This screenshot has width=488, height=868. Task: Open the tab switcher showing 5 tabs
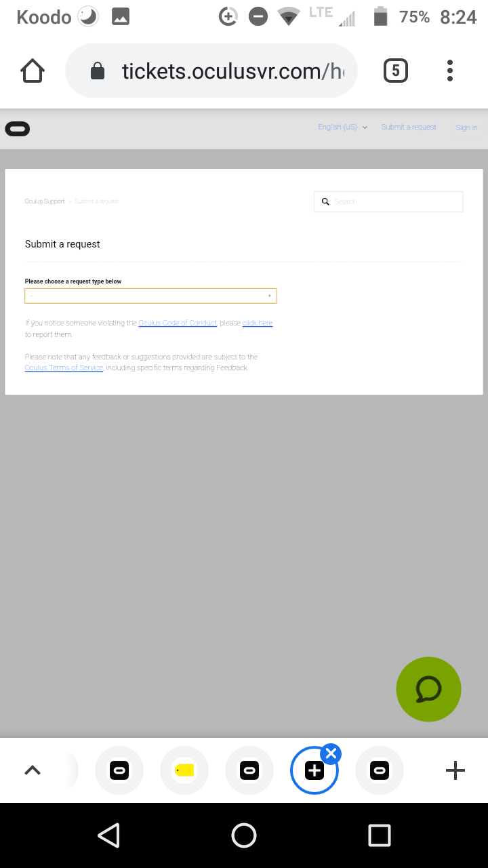(x=396, y=71)
